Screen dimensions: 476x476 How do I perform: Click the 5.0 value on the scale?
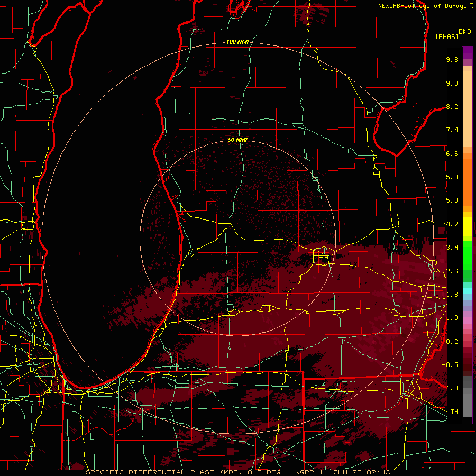452,200
